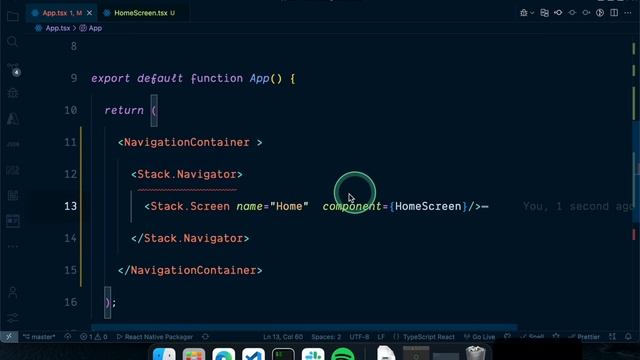Click the master branch in status bar
640x360 pixels.
(39, 337)
